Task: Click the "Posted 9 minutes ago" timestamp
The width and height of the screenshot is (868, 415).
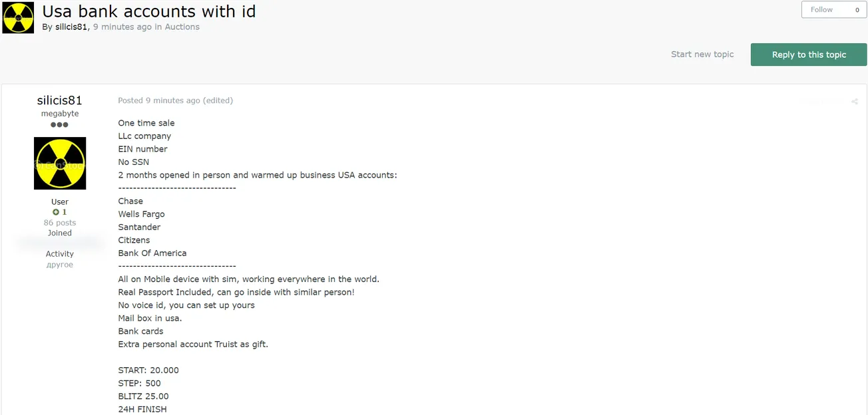Action: (x=159, y=100)
